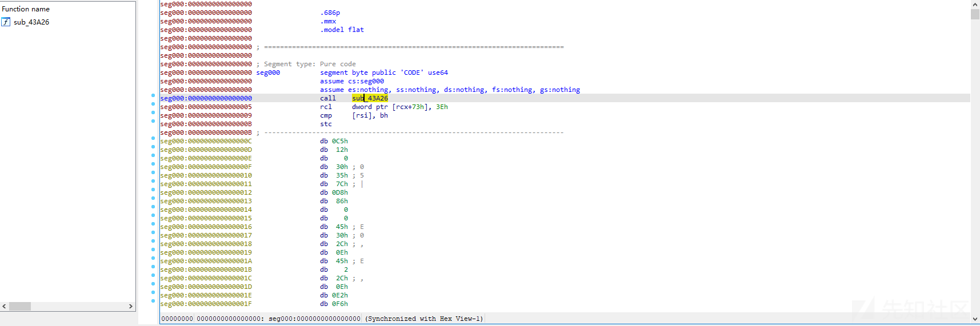
Task: Click address seg000:0000000000000005
Action: pos(206,107)
